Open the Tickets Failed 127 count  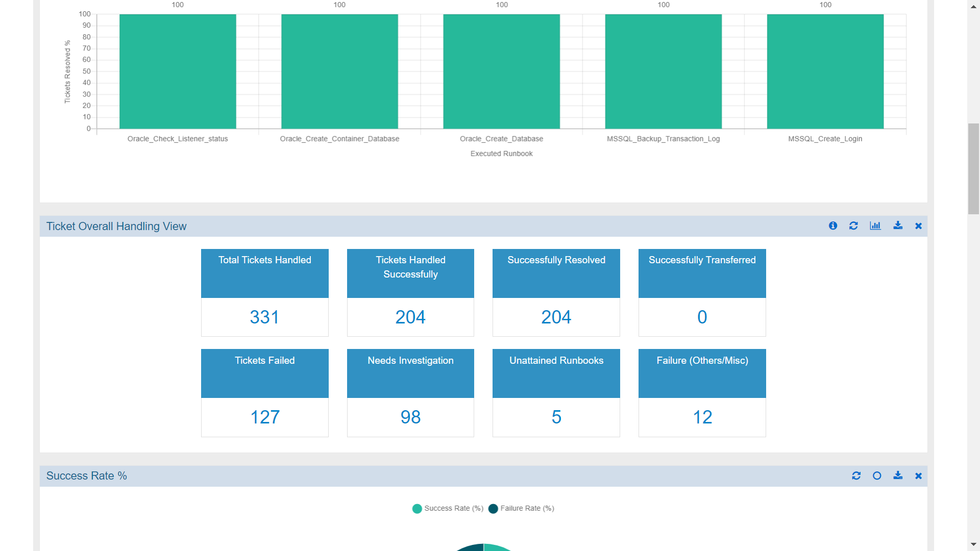(264, 417)
